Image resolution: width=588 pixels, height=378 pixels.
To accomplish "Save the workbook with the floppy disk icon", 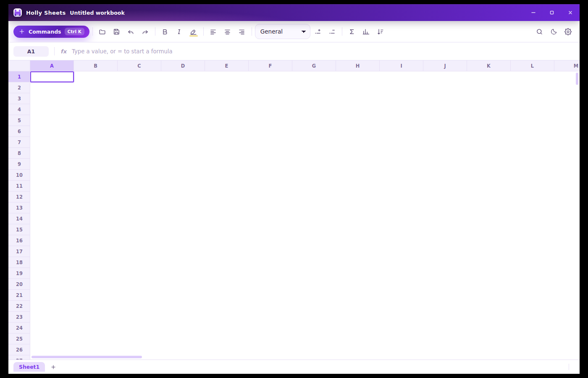I will coord(117,32).
